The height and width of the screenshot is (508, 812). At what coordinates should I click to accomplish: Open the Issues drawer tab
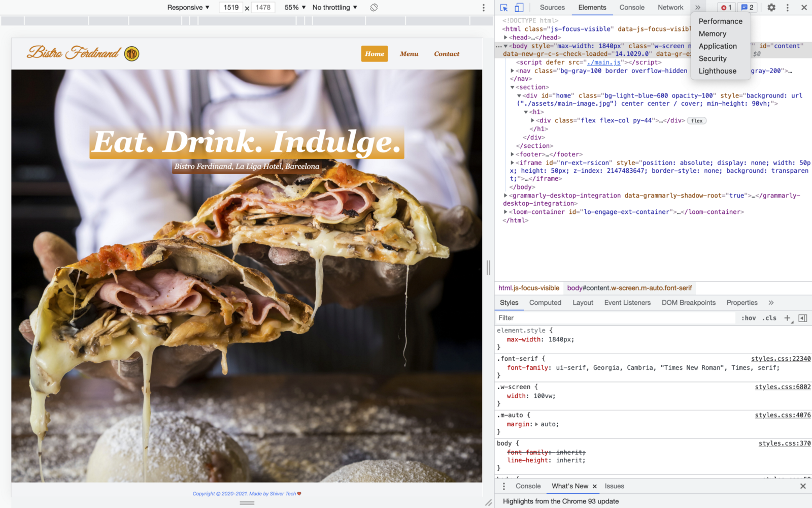click(x=614, y=486)
